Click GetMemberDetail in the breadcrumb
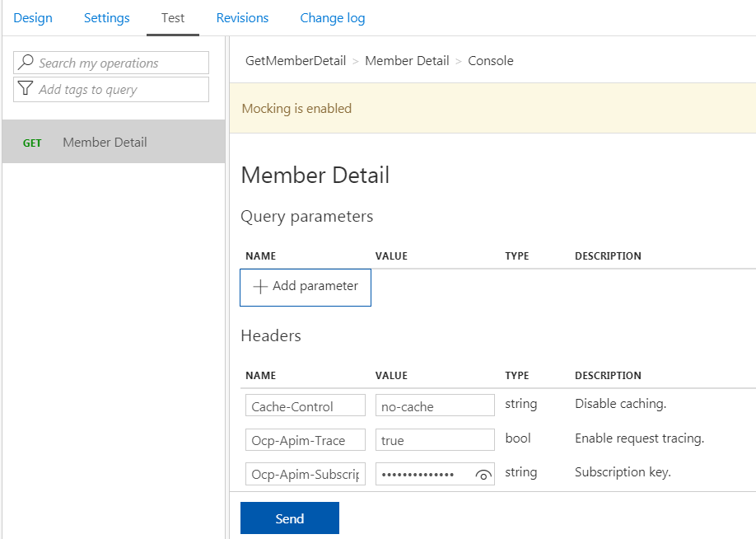 point(296,61)
